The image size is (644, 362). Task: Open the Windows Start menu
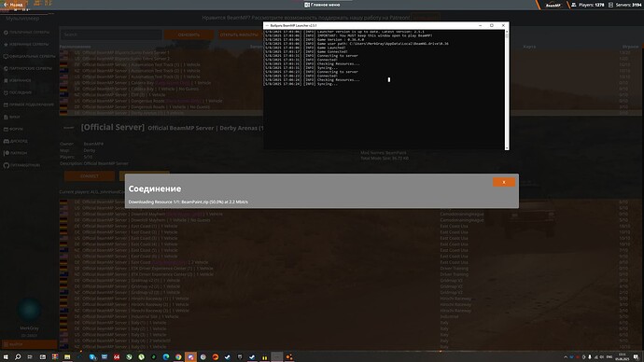6,357
